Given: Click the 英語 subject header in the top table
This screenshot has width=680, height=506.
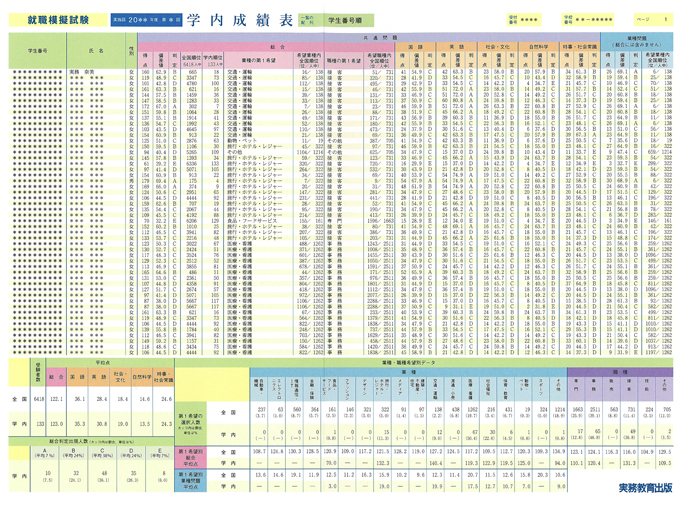Looking at the screenshot, I should click(456, 47).
